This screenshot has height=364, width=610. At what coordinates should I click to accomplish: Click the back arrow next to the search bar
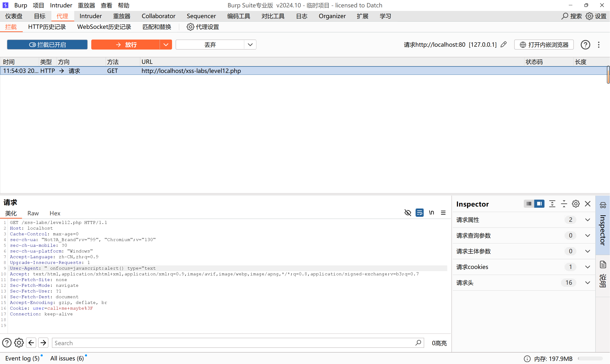(31, 343)
